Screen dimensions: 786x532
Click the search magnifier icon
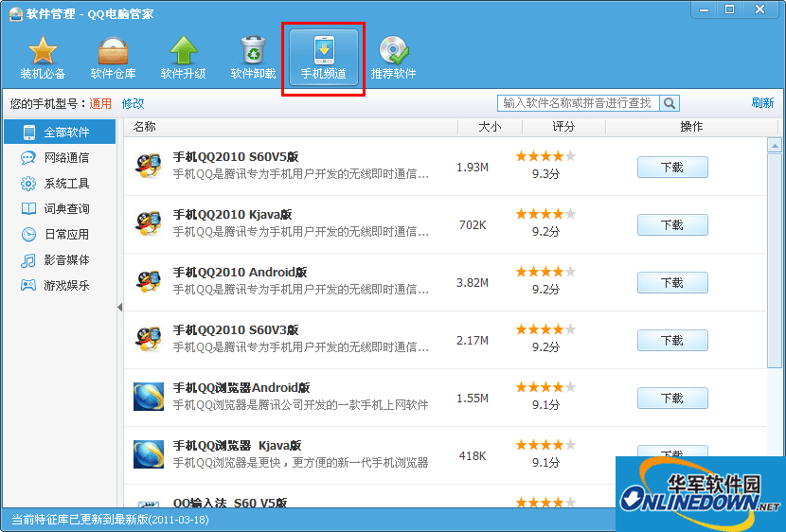[x=670, y=103]
